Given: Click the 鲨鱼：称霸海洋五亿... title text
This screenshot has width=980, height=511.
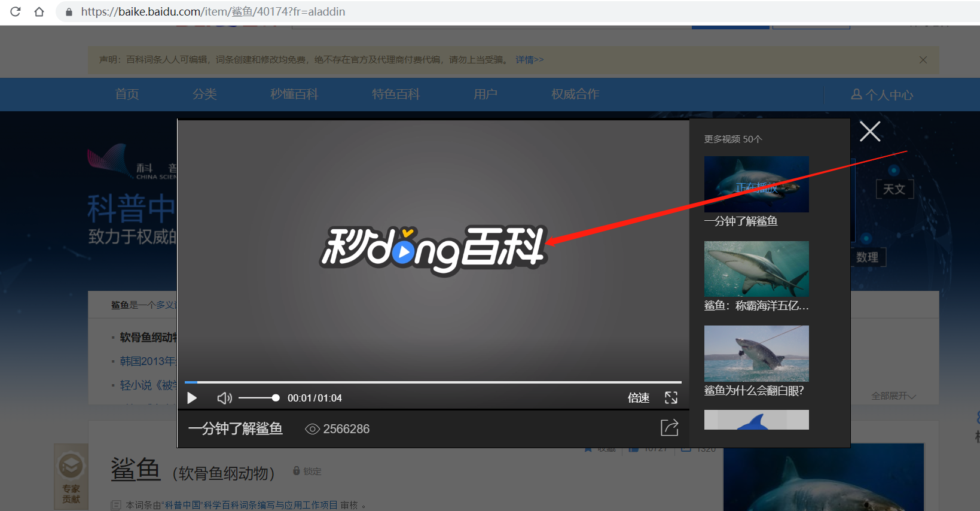Looking at the screenshot, I should (x=756, y=306).
